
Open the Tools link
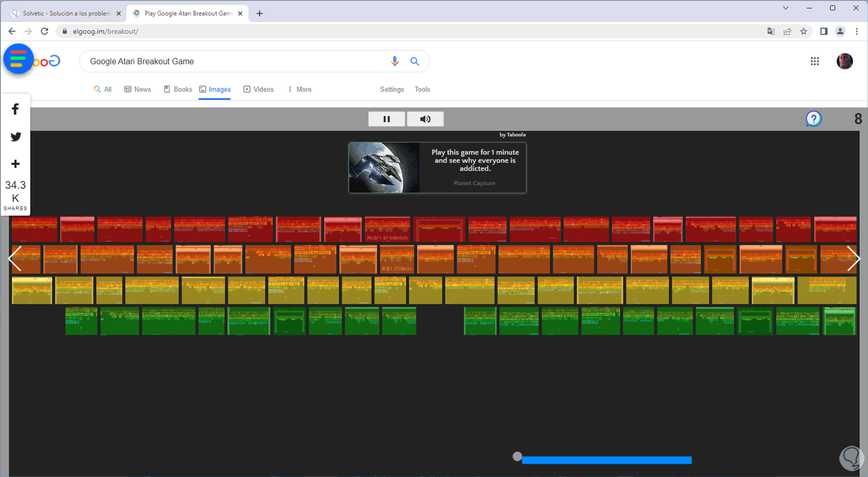[x=422, y=90]
